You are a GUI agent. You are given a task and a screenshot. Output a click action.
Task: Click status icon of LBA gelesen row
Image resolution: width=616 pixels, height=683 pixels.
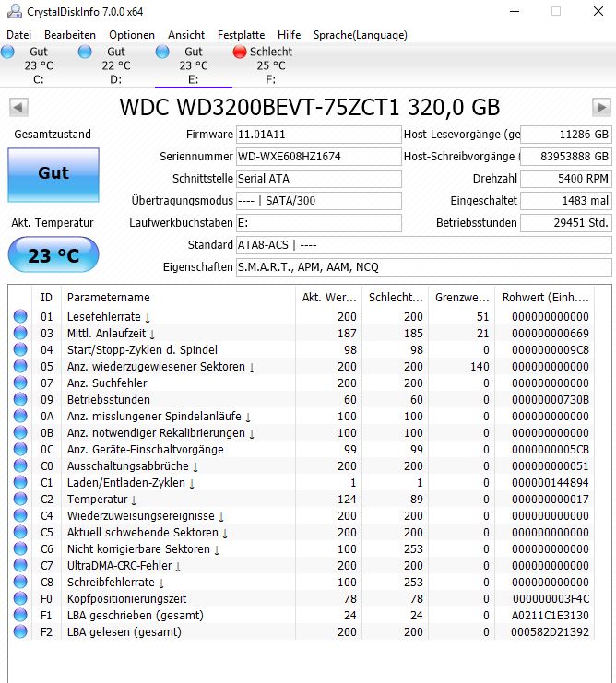(20, 631)
